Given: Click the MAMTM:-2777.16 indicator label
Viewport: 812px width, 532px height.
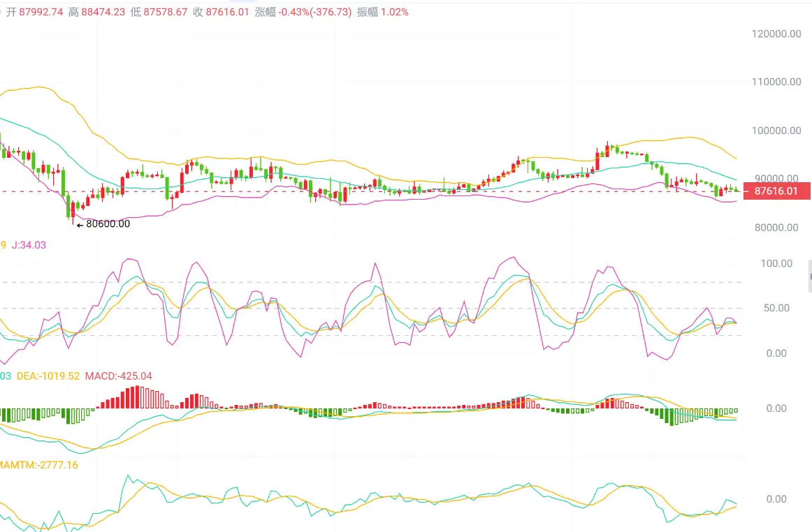Looking at the screenshot, I should pyautogui.click(x=39, y=465).
